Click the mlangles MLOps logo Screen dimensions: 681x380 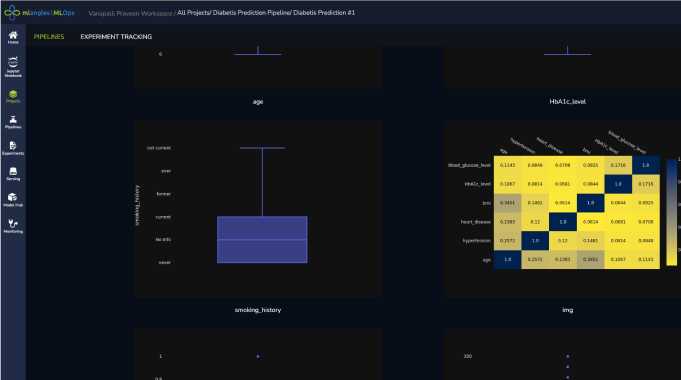39,12
